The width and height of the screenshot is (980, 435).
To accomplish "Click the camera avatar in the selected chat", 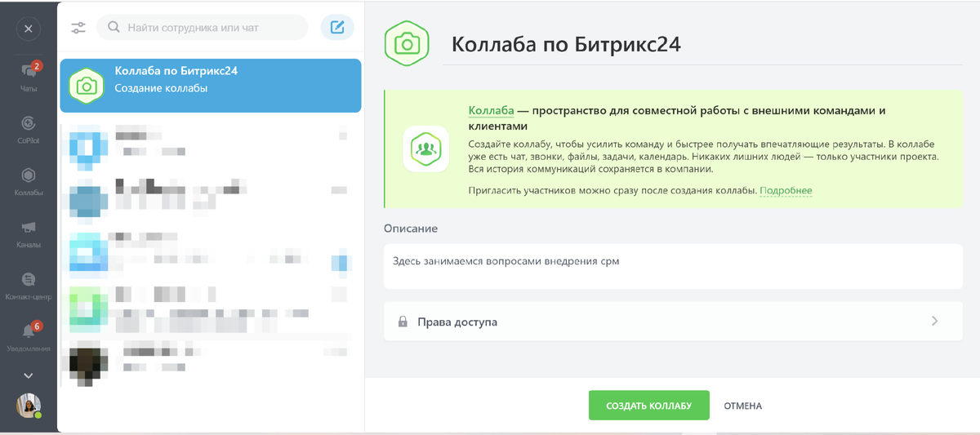I will [x=87, y=86].
